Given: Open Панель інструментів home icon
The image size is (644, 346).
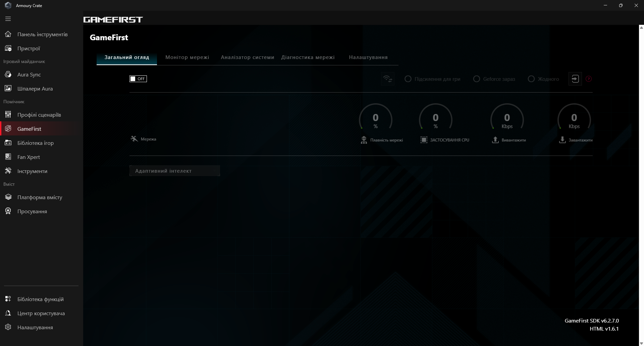Looking at the screenshot, I should [x=8, y=34].
